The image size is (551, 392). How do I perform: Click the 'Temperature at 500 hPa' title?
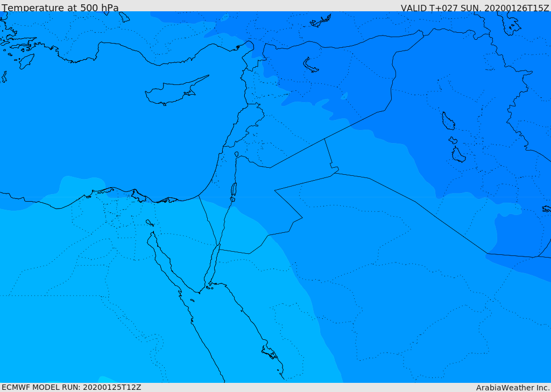60,8
